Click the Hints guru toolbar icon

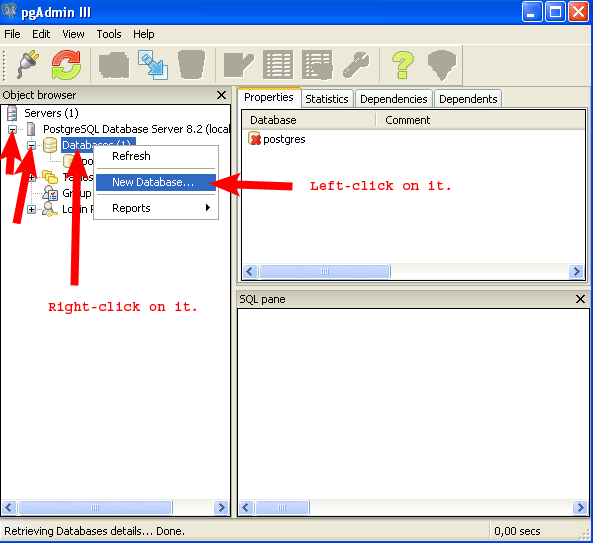pyautogui.click(x=442, y=65)
